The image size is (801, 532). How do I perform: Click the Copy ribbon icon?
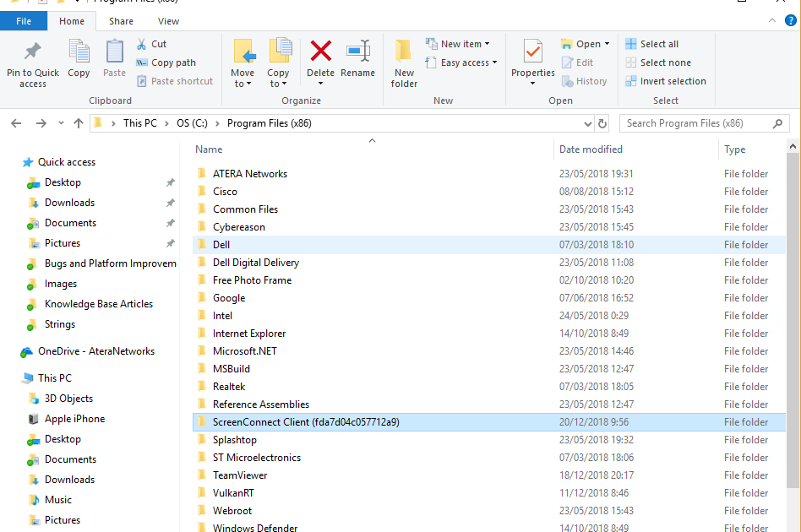tap(79, 52)
